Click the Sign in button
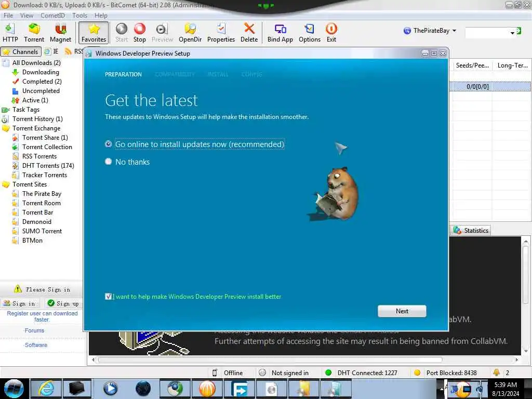532x399 pixels. pos(20,303)
